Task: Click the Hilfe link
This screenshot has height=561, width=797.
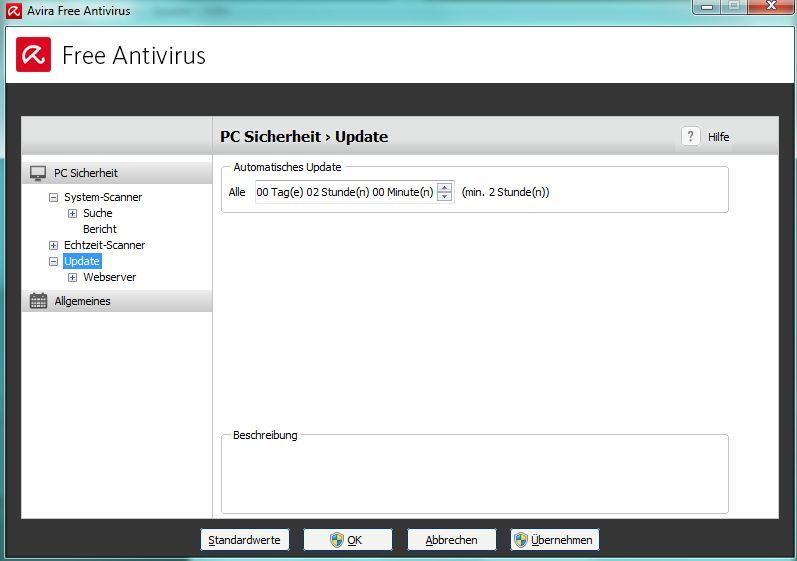Action: click(x=718, y=137)
